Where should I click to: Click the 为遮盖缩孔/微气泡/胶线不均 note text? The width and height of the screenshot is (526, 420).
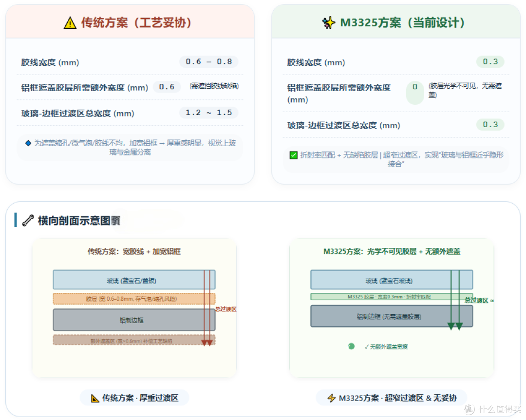tap(135, 147)
